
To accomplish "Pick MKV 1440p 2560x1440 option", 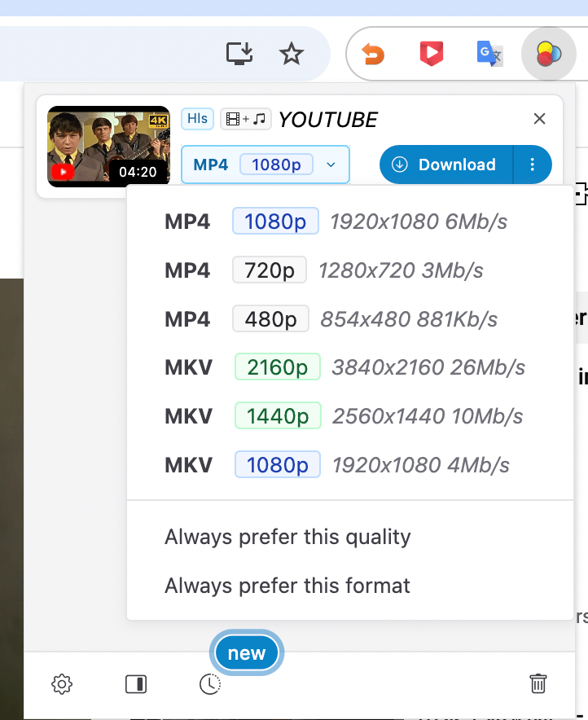I will tap(343, 416).
